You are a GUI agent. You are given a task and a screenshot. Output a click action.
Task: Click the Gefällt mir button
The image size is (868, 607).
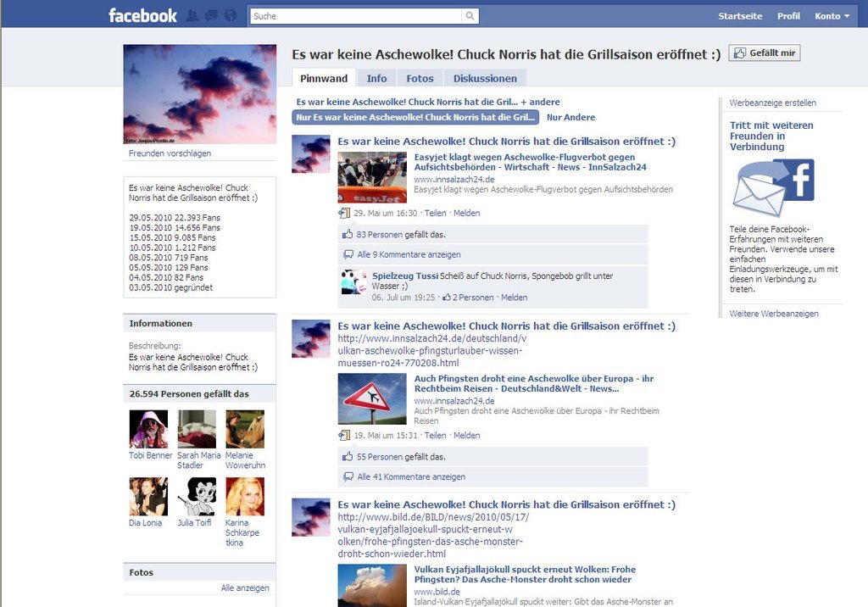click(x=765, y=53)
